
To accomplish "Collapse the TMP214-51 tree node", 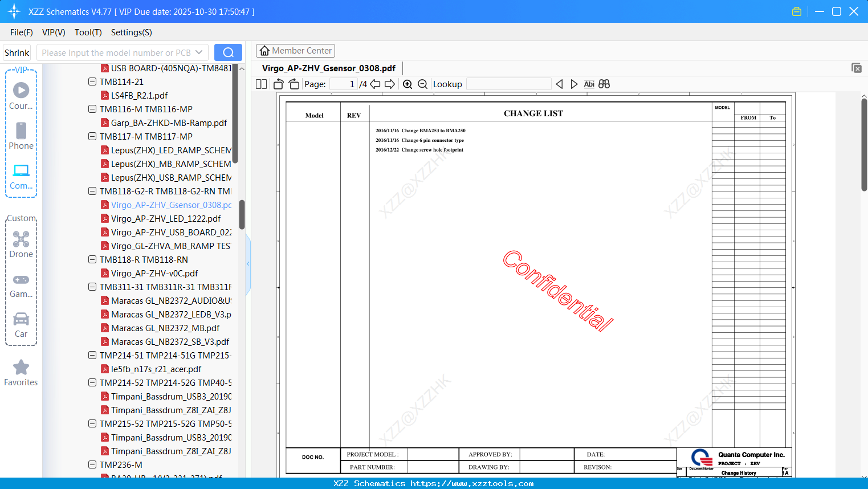I will pyautogui.click(x=92, y=355).
